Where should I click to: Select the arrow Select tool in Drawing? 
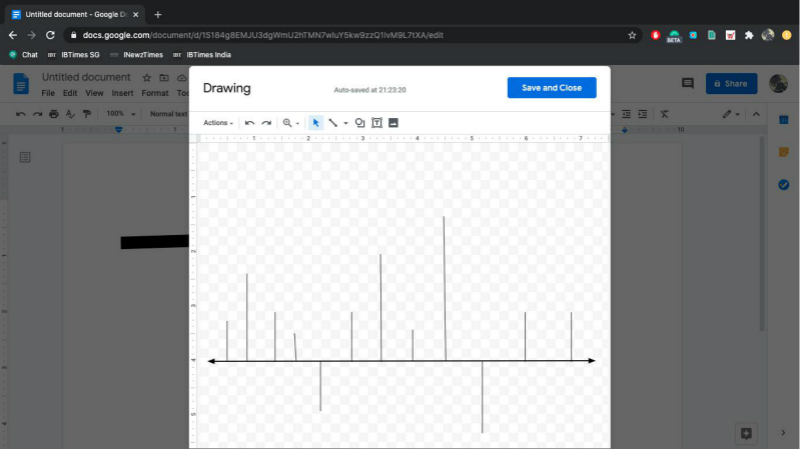click(x=315, y=123)
